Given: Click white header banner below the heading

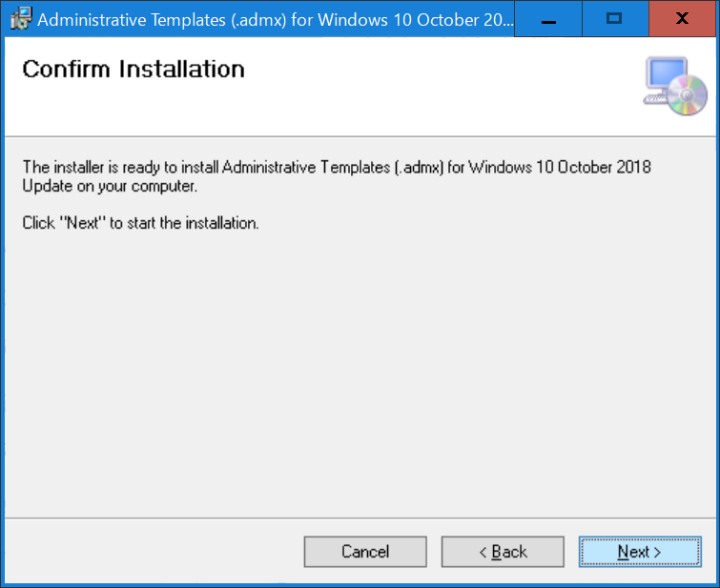Looking at the screenshot, I should 321,111.
